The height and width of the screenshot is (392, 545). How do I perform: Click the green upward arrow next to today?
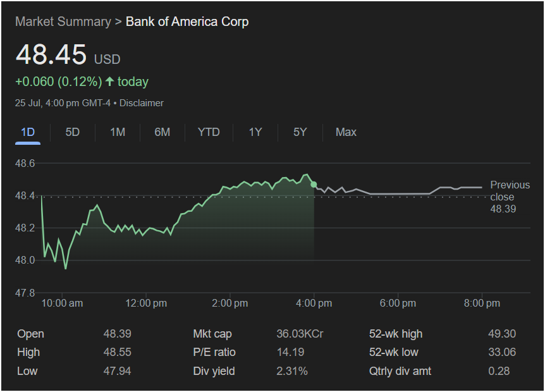click(x=110, y=82)
